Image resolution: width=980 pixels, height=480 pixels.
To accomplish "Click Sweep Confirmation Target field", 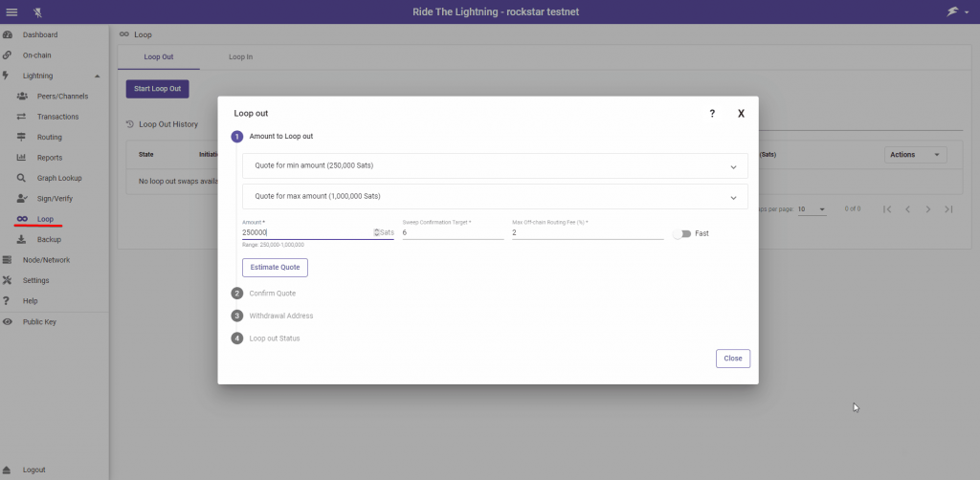I will click(x=453, y=232).
